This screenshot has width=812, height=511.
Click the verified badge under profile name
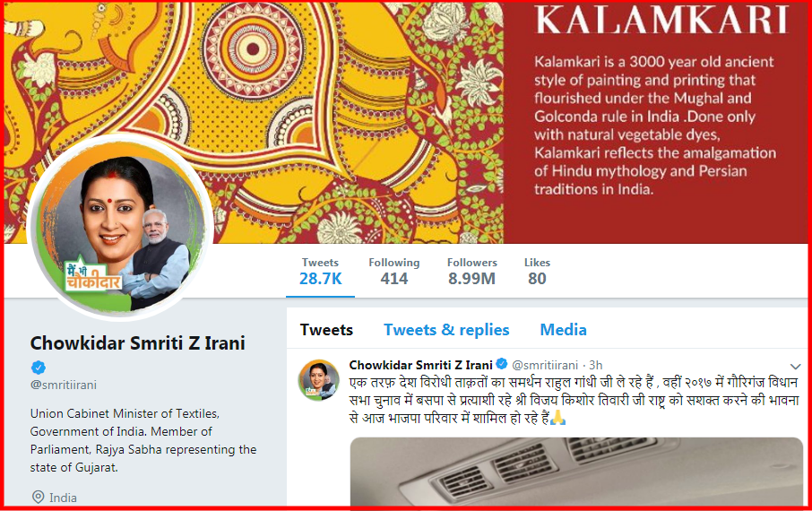pyautogui.click(x=39, y=368)
